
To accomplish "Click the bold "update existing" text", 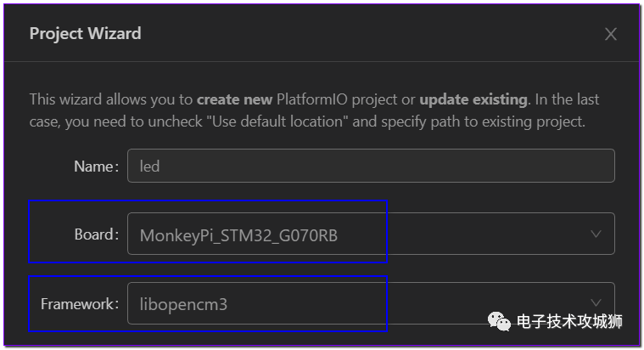I will click(x=473, y=99).
